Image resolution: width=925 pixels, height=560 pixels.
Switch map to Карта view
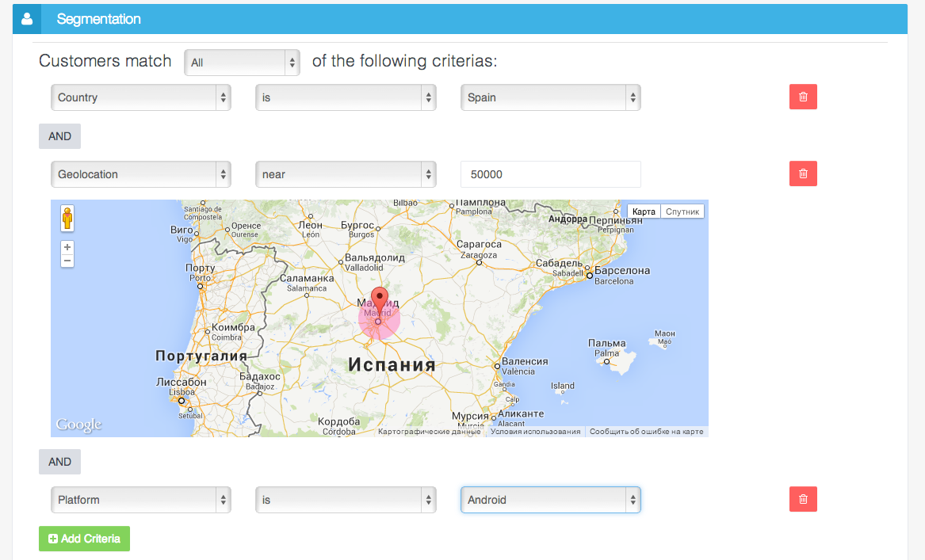(x=644, y=211)
